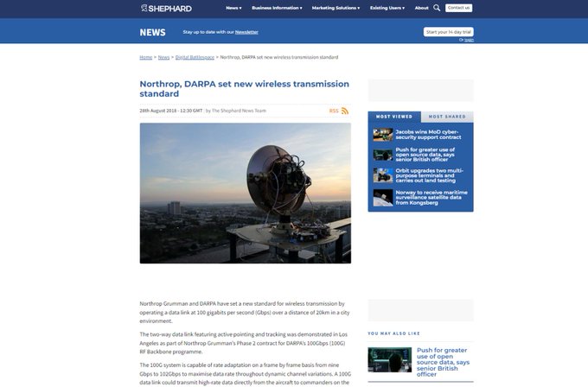Screen dimensions: 588x387
Task: Click Jacobs article thumbnail
Action: coord(383,135)
